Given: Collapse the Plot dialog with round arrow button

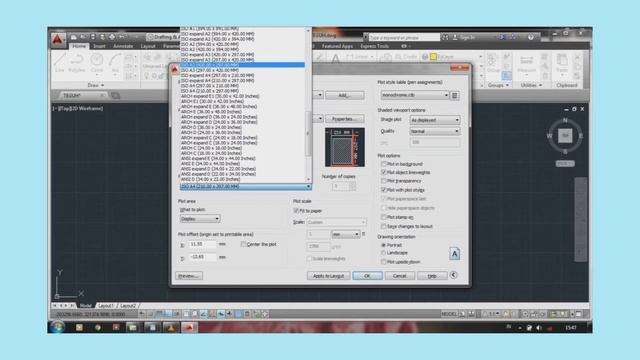Looking at the screenshot, I should (453, 275).
